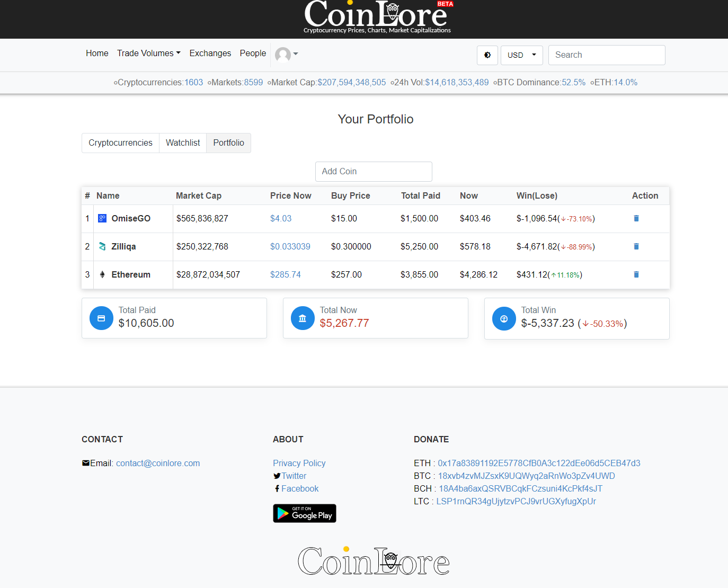This screenshot has height=588, width=728.
Task: Delete Ethereum from portfolio
Action: pos(636,274)
